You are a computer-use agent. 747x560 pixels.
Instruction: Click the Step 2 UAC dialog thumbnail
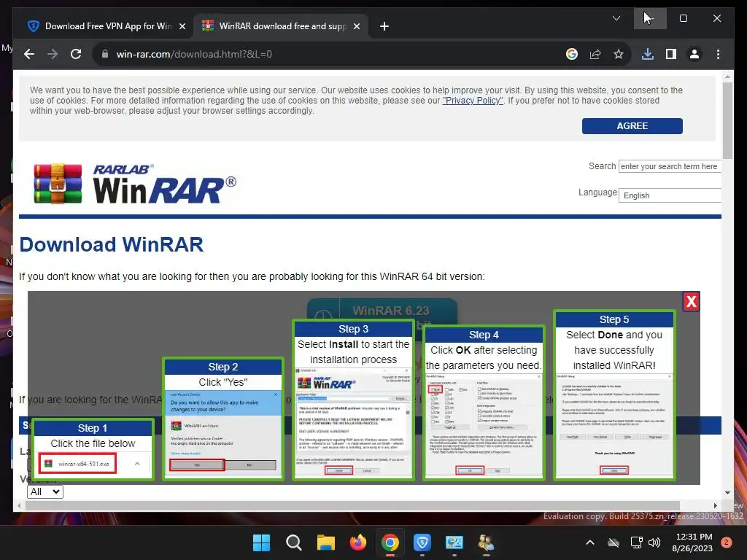(x=223, y=433)
